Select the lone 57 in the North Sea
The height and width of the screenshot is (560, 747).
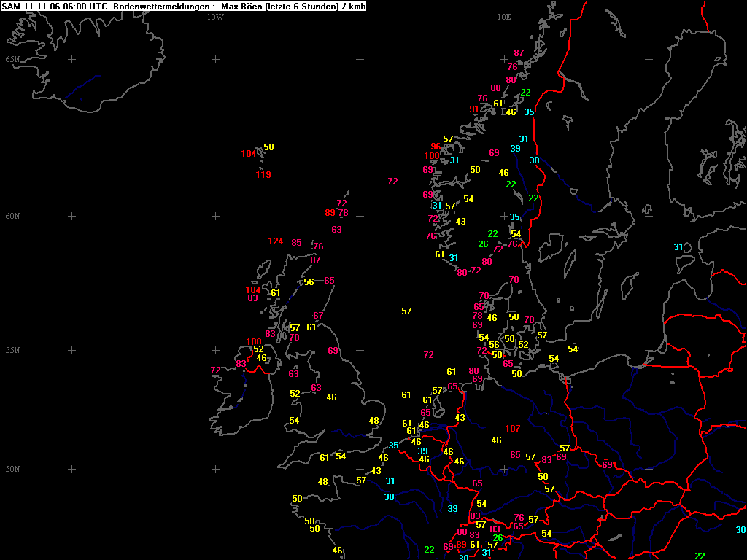point(406,311)
